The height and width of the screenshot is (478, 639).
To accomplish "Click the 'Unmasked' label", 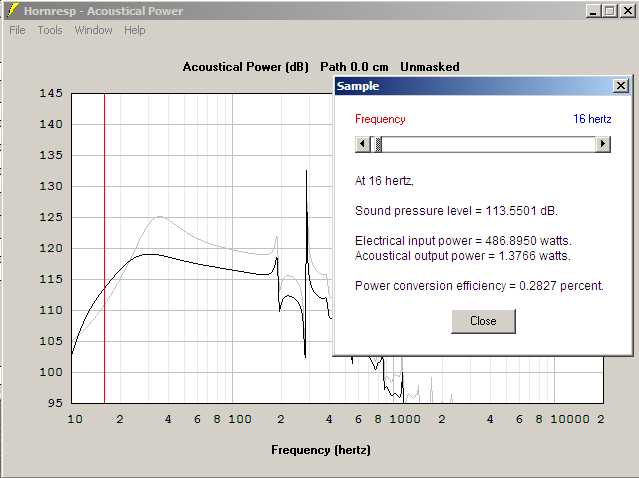I will pos(430,67).
